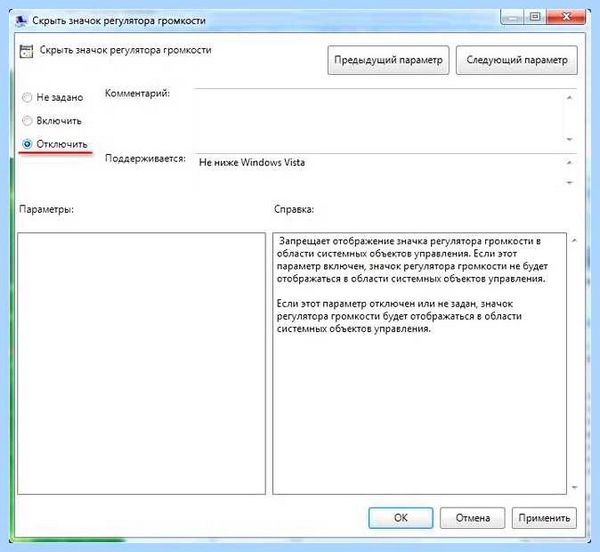
Task: Click comment field scroll-up arrow
Action: 569,98
